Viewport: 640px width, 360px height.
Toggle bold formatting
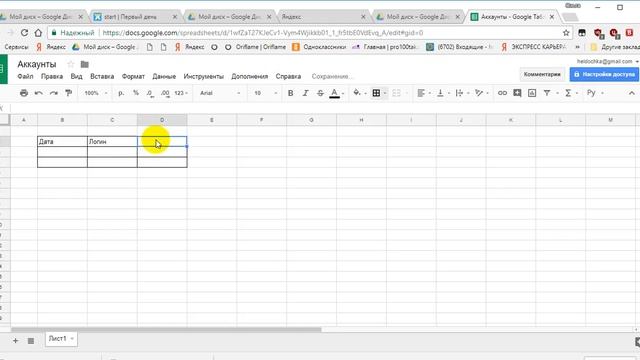pos(291,93)
